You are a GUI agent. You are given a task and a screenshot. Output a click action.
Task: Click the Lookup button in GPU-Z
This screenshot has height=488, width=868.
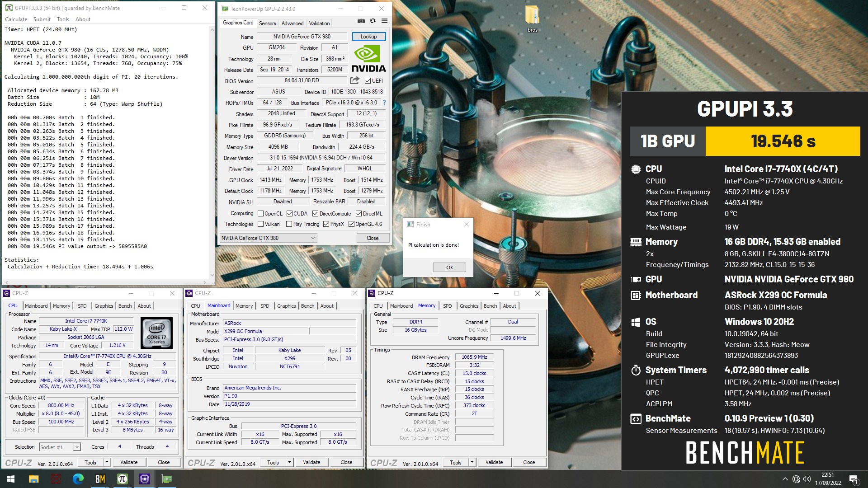[x=368, y=37]
